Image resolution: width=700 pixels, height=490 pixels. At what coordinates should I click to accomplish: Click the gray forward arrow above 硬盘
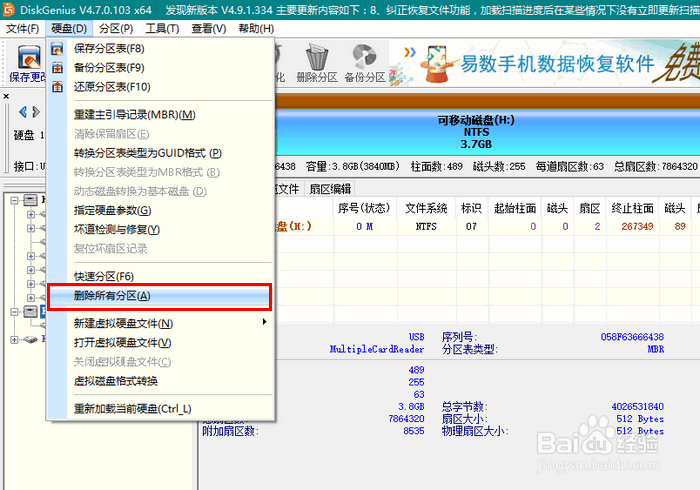tap(36, 112)
